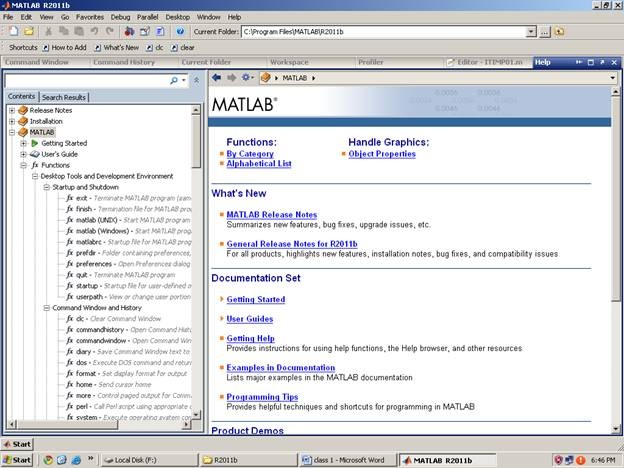This screenshot has height=468, width=624.
Task: Open the 'Examples in Documentation' link
Action: coord(281,368)
